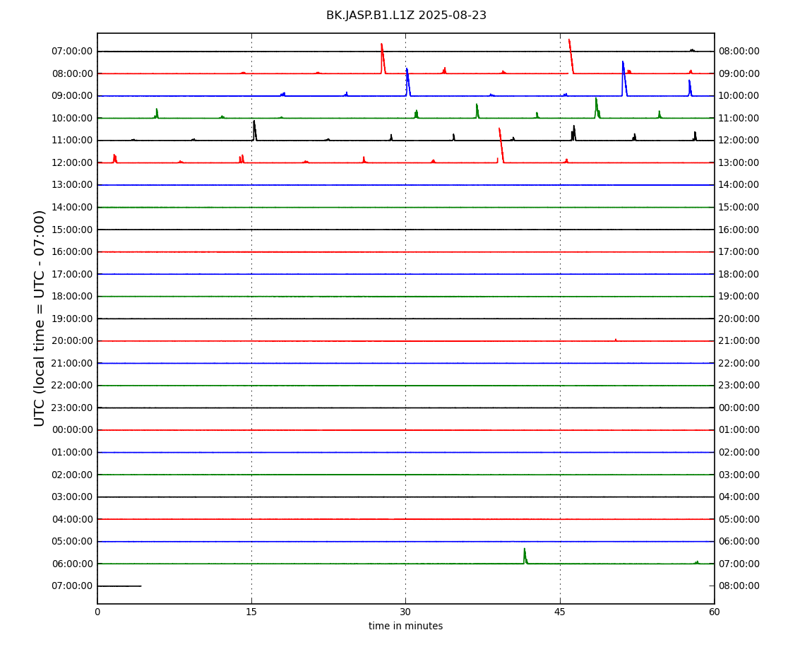This screenshot has height=671, width=812.
Task: Click the x-axis label 'time in minutes'
Action: [405, 626]
